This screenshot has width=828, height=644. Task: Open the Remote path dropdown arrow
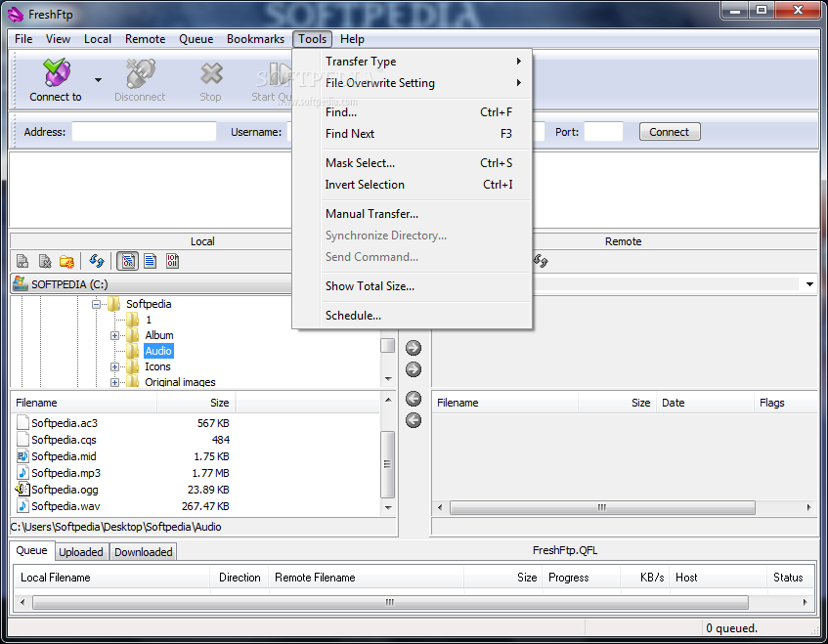click(x=809, y=284)
